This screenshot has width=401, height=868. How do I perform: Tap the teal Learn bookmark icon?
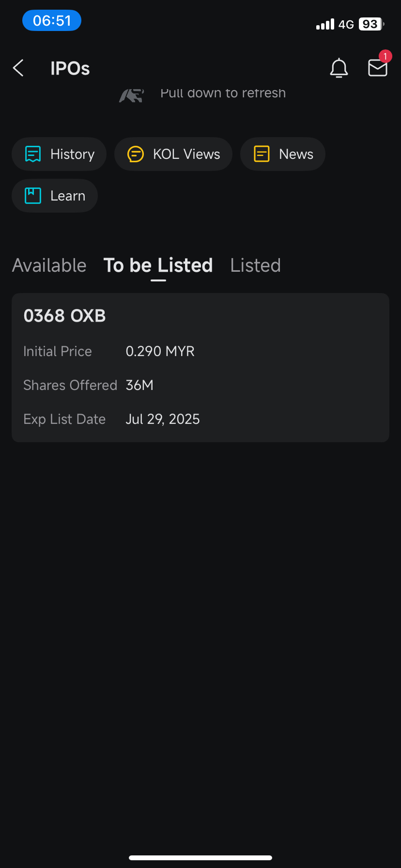tap(33, 196)
